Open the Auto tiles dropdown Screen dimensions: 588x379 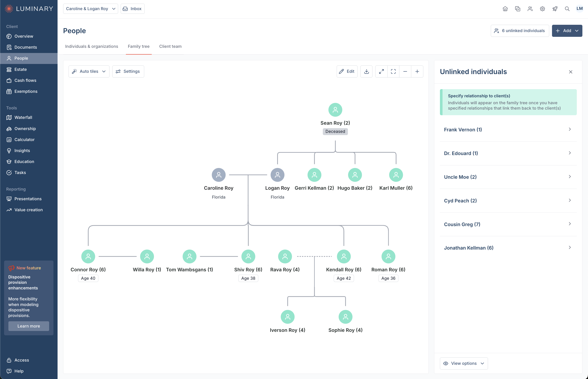89,71
